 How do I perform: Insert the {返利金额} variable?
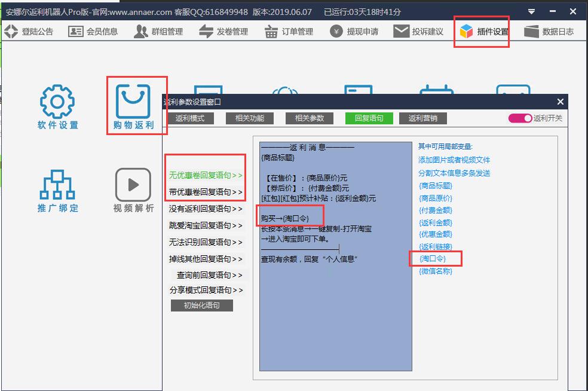pos(436,222)
